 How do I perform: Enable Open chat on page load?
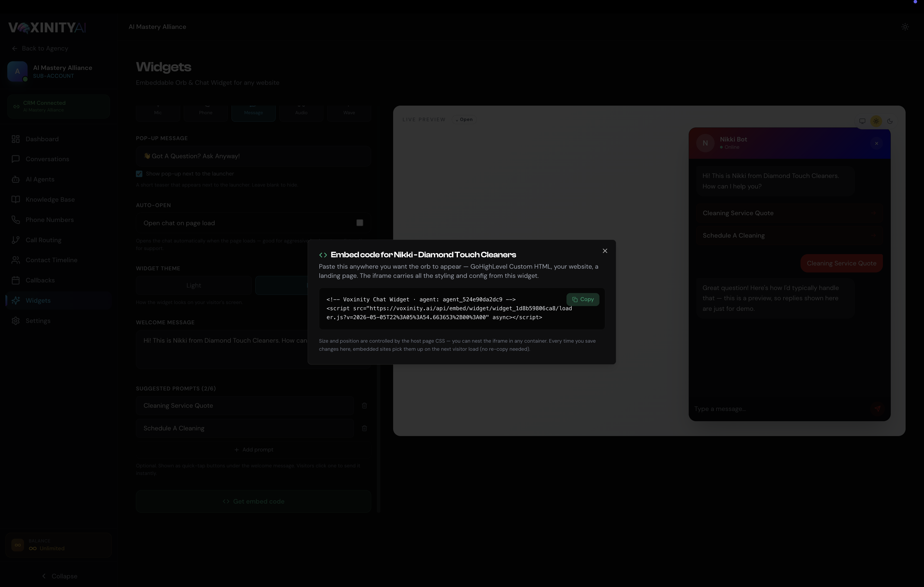[x=360, y=223]
